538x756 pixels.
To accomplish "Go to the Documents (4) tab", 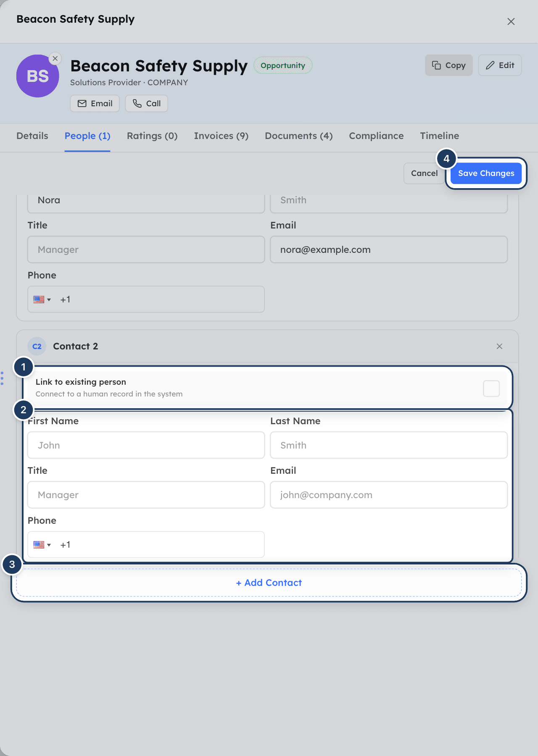I will tap(299, 136).
